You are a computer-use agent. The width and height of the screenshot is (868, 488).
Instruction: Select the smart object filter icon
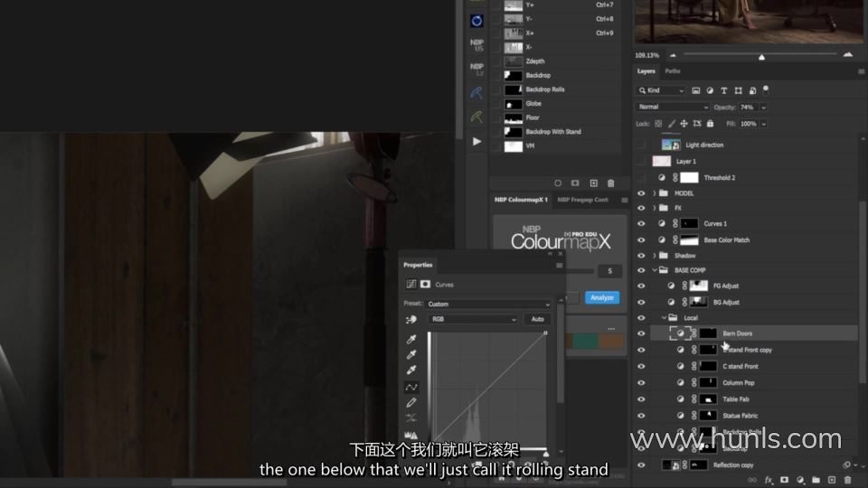point(752,90)
